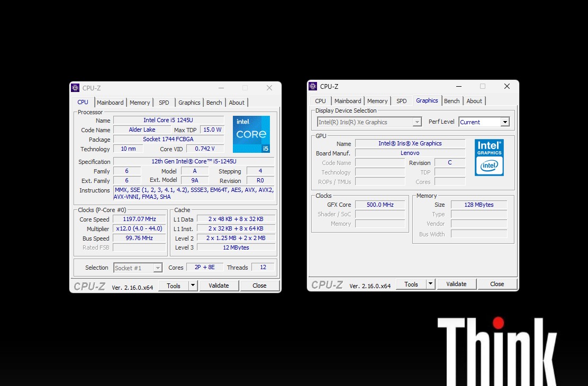Switch to Mainboard tab in left window
Screen dimensions: 588x386
pyautogui.click(x=110, y=103)
